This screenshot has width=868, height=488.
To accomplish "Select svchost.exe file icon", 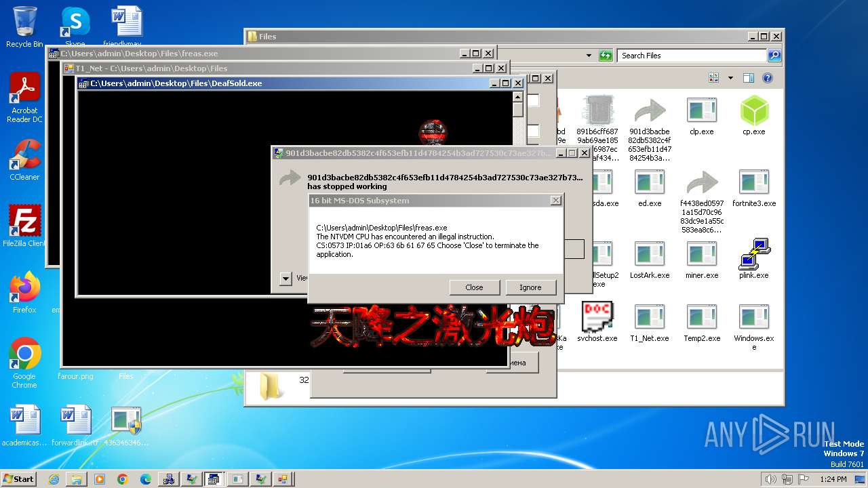I will [597, 323].
